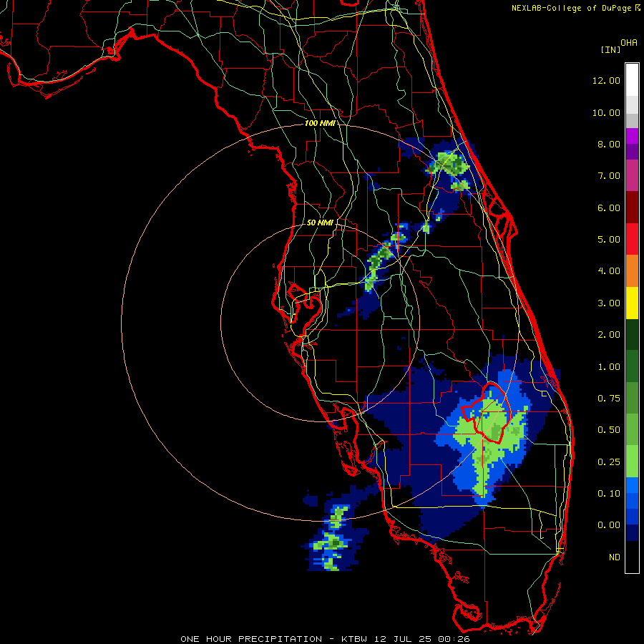This screenshot has height=644, width=644.
Task: Click the "6.00" legend label
Action: (x=609, y=208)
